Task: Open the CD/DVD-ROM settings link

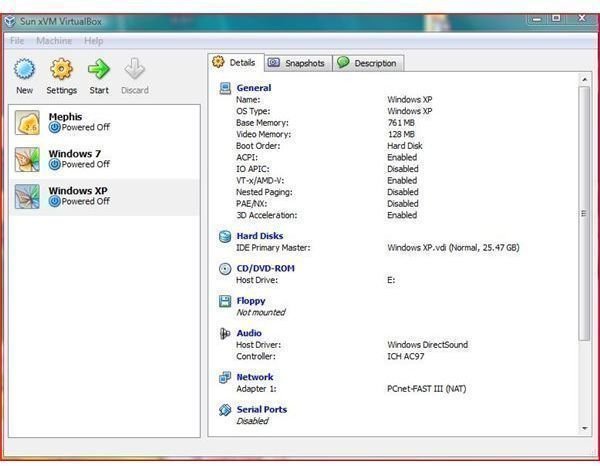Action: coord(266,269)
